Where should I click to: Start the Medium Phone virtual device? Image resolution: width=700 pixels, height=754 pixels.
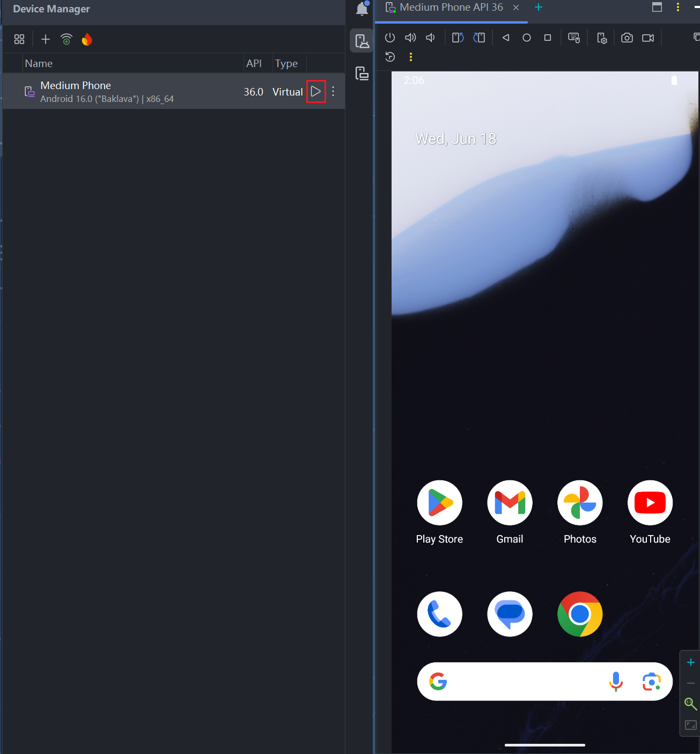316,91
